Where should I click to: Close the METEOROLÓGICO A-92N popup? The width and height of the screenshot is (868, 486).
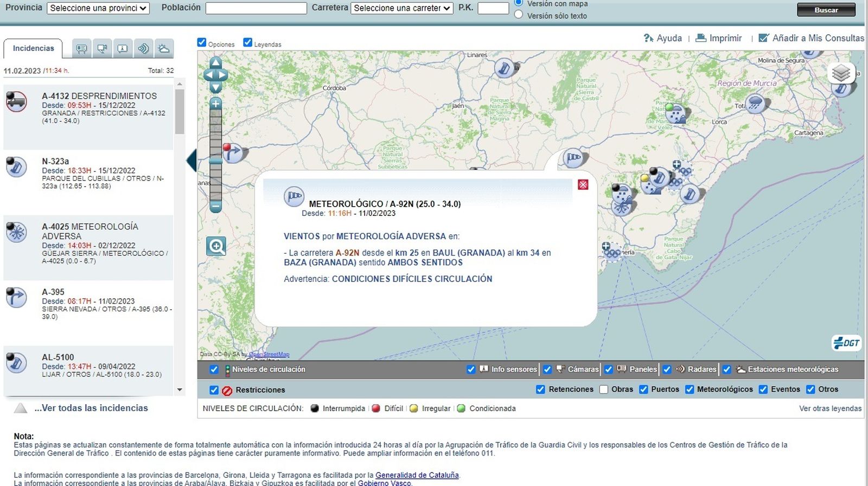(583, 185)
